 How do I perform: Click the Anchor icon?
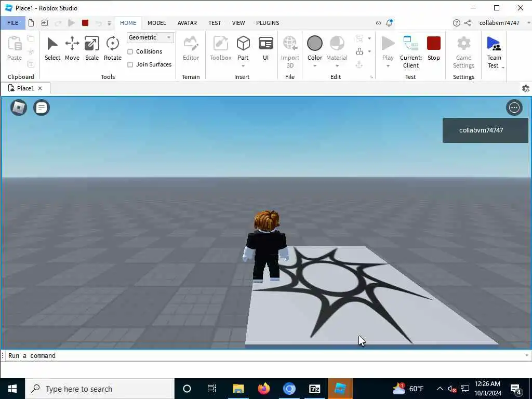pos(360,64)
